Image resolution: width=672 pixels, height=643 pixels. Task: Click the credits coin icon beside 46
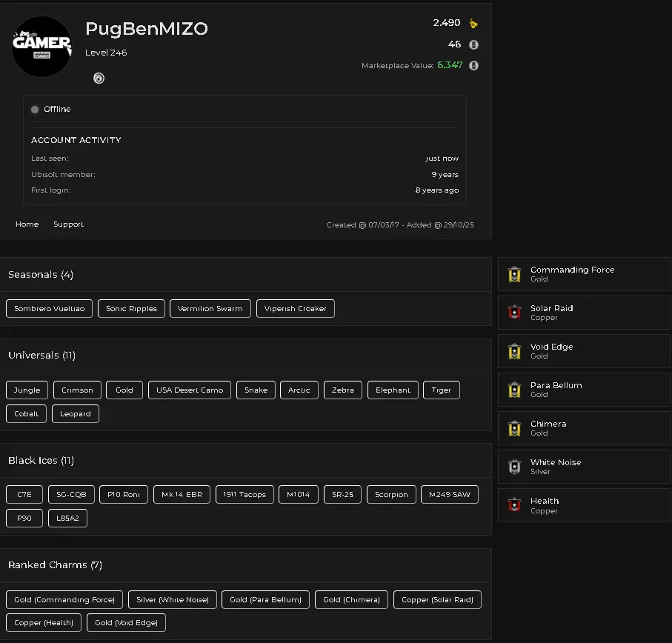pos(473,44)
